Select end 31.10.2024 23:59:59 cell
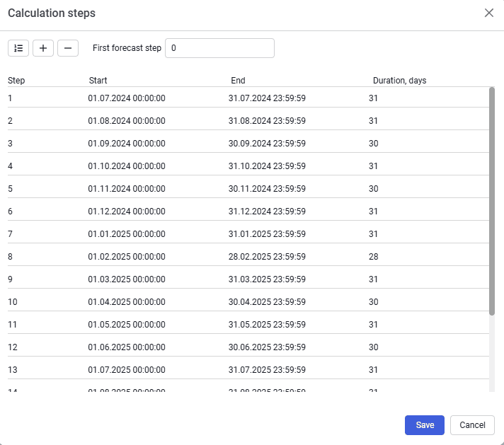This screenshot has width=504, height=445. 267,166
